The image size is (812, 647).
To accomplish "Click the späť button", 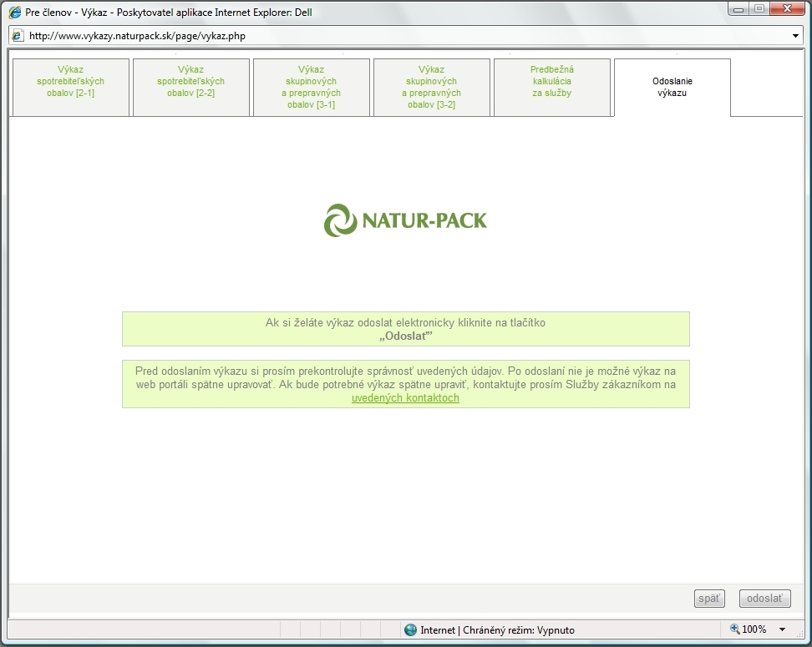I will pos(709,599).
